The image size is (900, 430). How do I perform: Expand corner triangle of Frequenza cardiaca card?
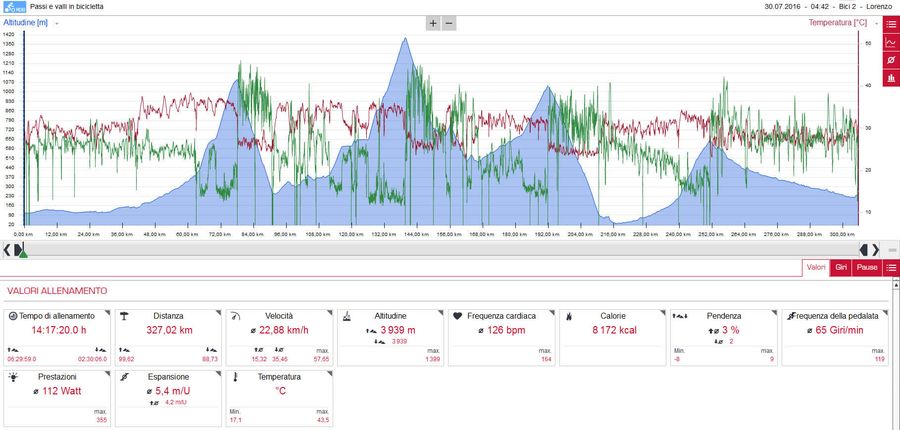[552, 312]
